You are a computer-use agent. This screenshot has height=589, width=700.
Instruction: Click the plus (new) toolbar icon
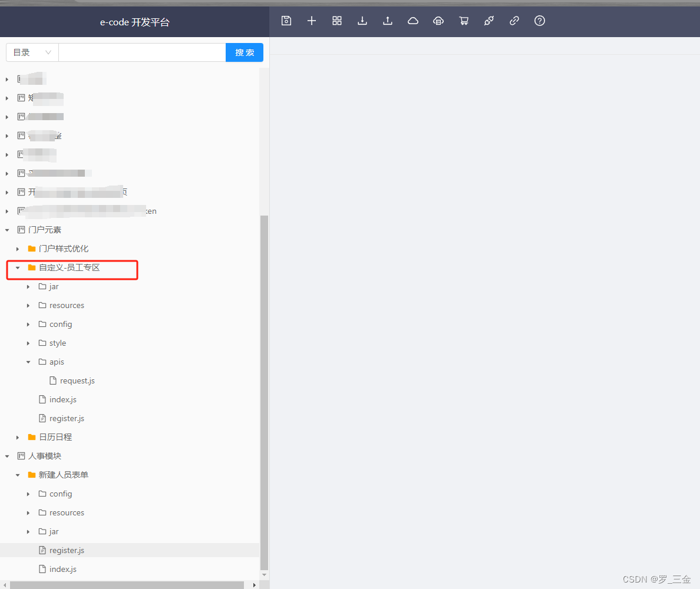pos(312,21)
